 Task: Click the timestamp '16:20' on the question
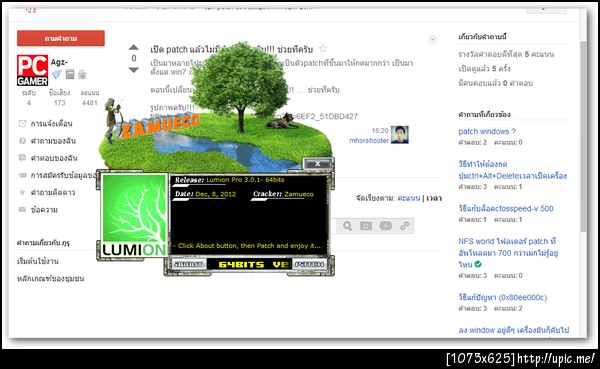(380, 131)
